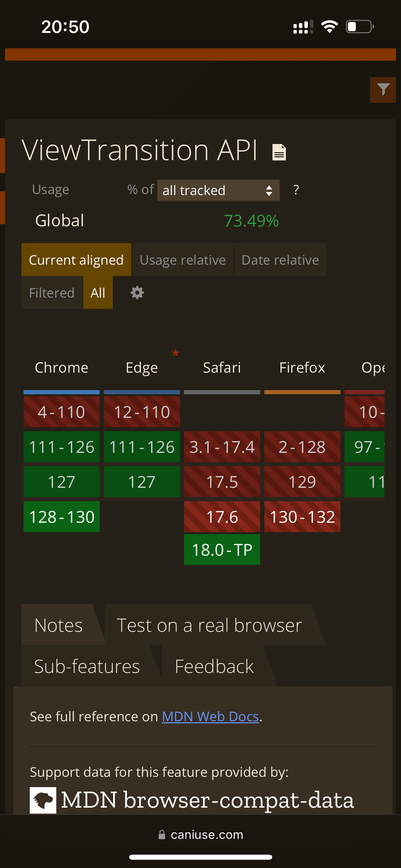Click Chrome 128-130 support cell
This screenshot has width=401, height=868.
tap(62, 517)
